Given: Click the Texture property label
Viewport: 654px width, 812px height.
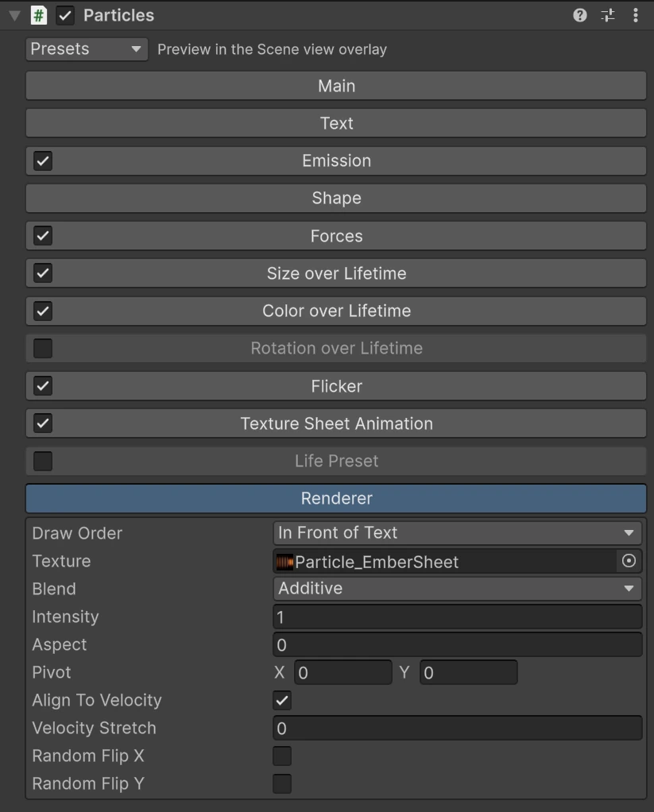Looking at the screenshot, I should click(61, 561).
